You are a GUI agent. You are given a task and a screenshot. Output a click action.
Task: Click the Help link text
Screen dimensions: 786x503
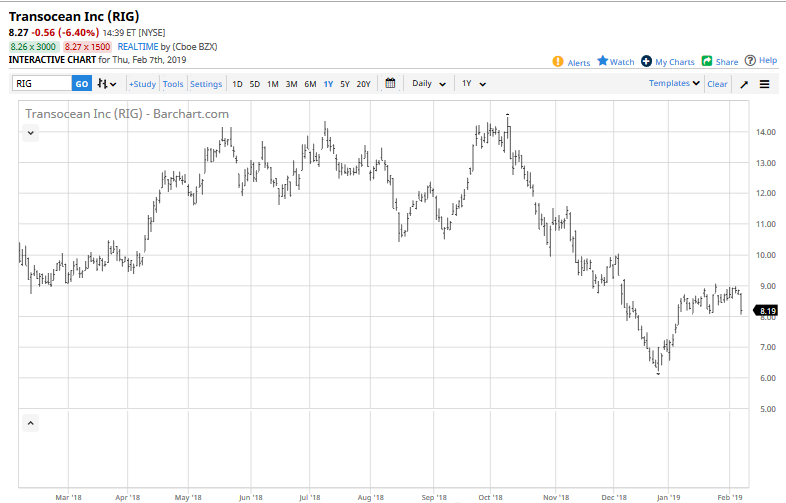(x=768, y=60)
